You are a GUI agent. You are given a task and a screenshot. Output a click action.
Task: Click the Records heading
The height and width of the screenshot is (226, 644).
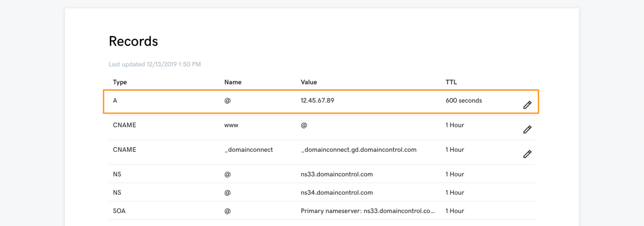point(133,41)
